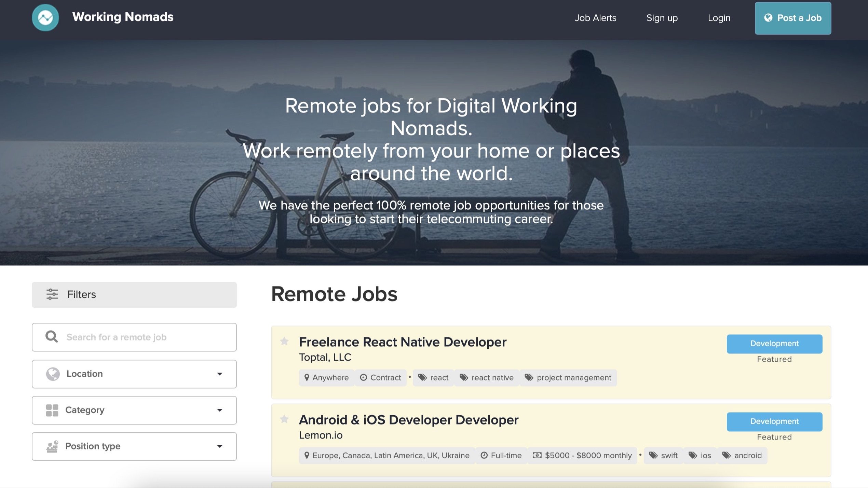Star the Android & iOS Developer job

coord(284,419)
